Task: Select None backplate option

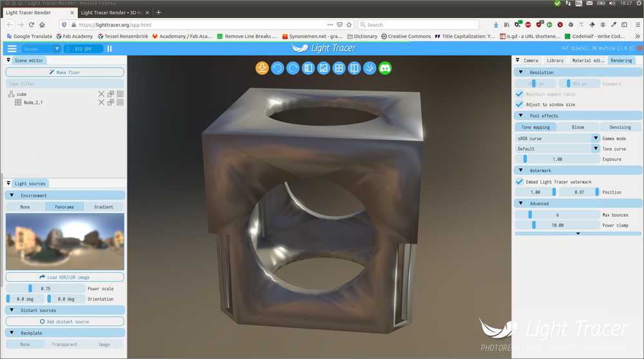Action: tap(25, 344)
